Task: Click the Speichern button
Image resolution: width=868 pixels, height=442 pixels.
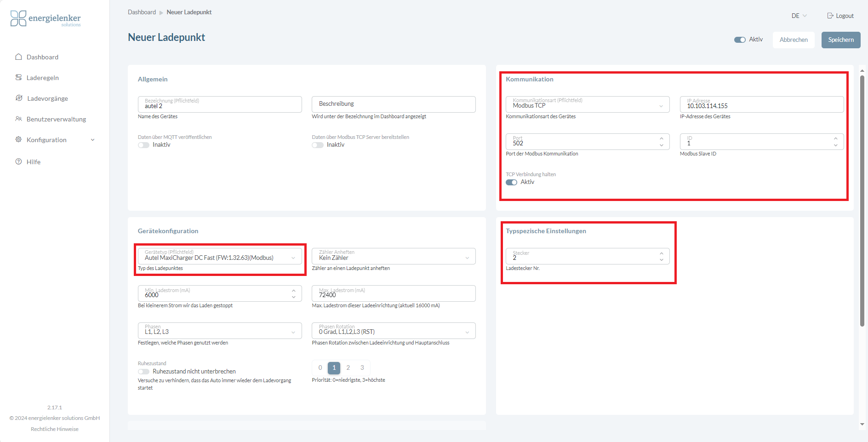Action: click(x=840, y=40)
